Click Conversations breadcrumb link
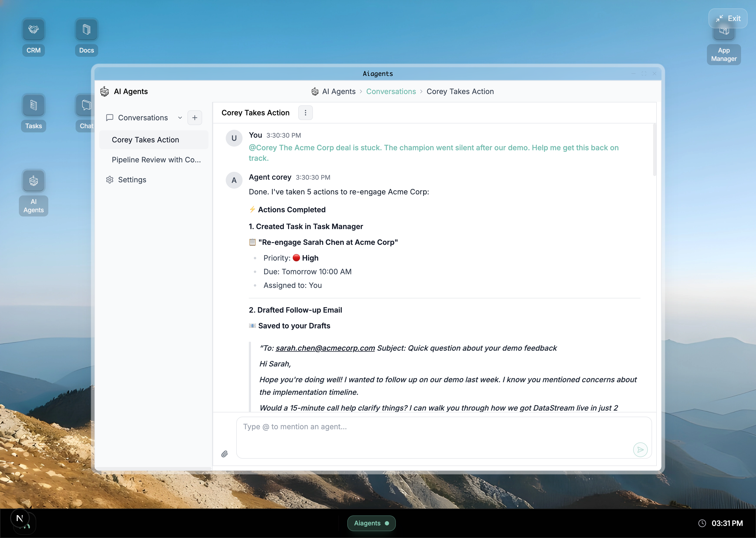This screenshot has height=538, width=756. coord(391,91)
